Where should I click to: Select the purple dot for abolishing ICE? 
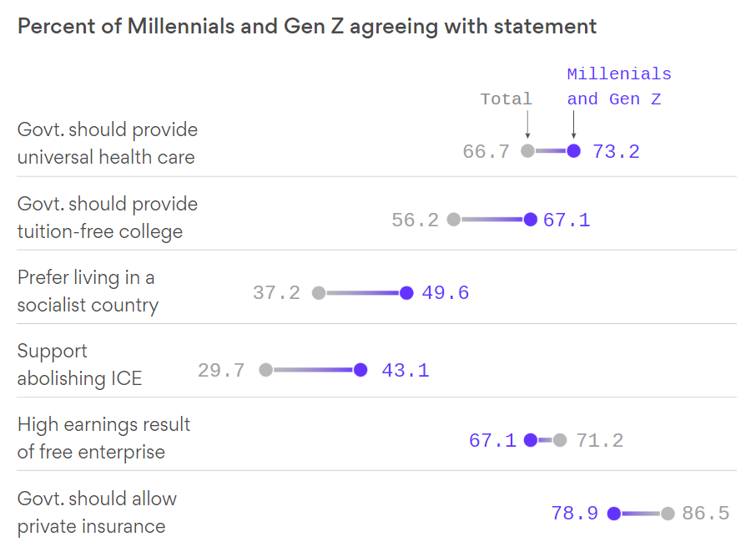pyautogui.click(x=360, y=370)
